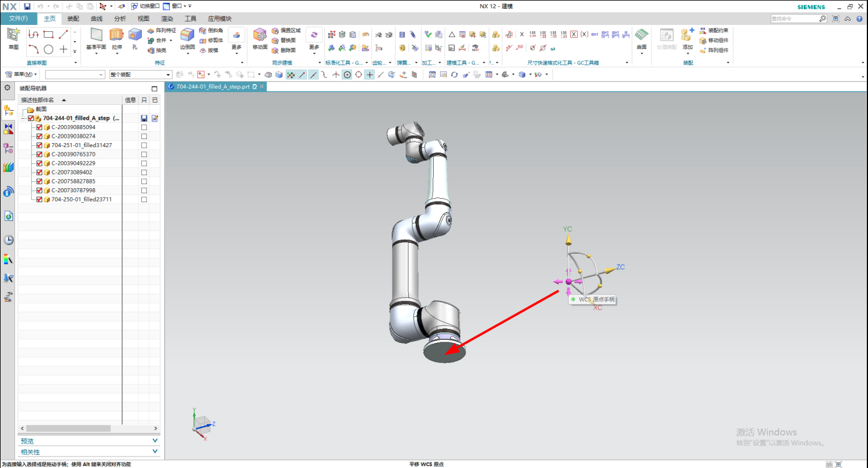Click the resource bar settings gear
868x468 pixels.
[8, 88]
